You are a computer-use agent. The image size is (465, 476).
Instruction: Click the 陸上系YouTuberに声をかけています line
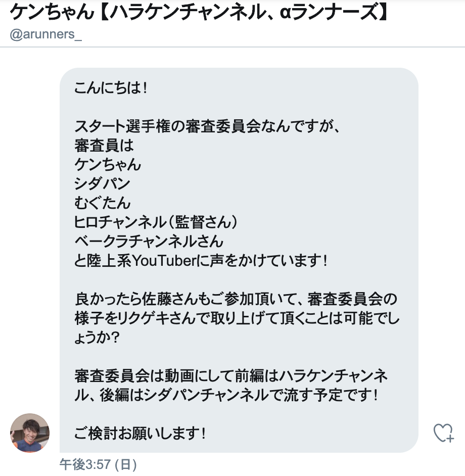click(x=201, y=260)
